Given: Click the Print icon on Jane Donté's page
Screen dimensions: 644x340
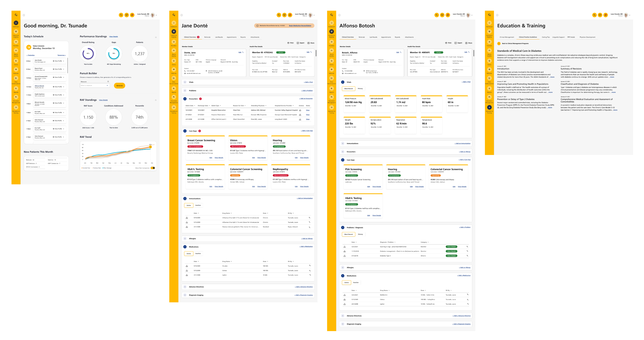Looking at the screenshot, I should pos(288,43).
